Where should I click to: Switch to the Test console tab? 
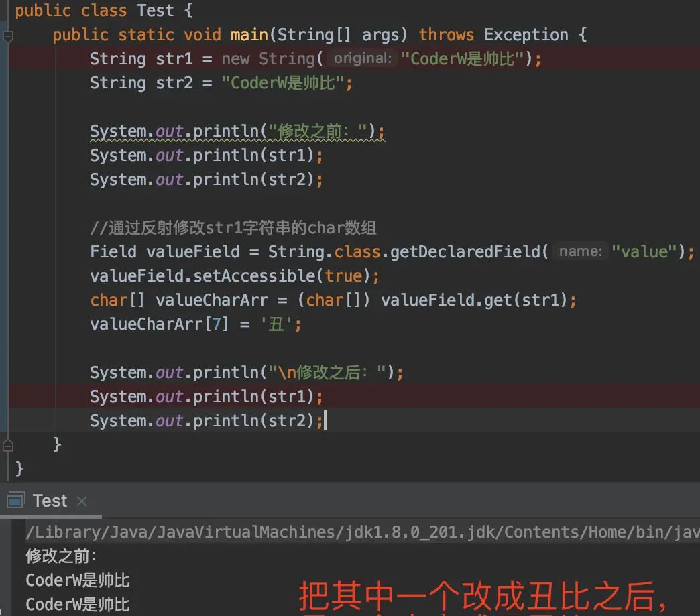click(x=49, y=500)
